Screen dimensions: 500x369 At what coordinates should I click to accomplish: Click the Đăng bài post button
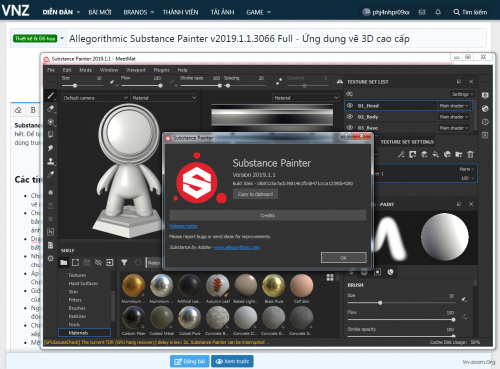(189, 361)
